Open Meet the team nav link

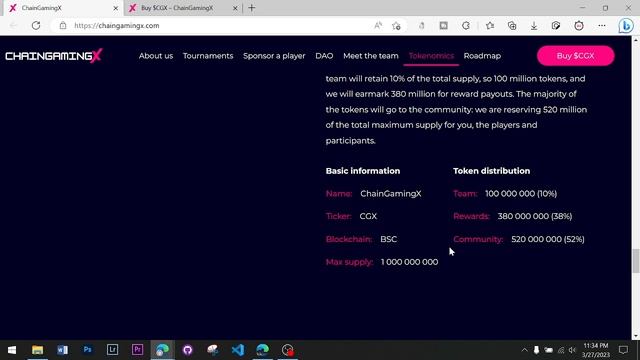pos(371,56)
